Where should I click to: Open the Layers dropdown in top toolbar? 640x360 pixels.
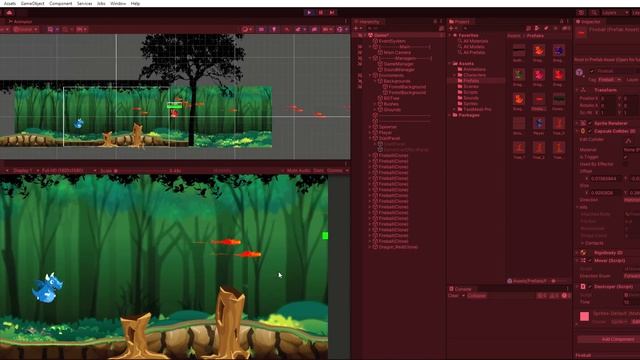[x=616, y=13]
